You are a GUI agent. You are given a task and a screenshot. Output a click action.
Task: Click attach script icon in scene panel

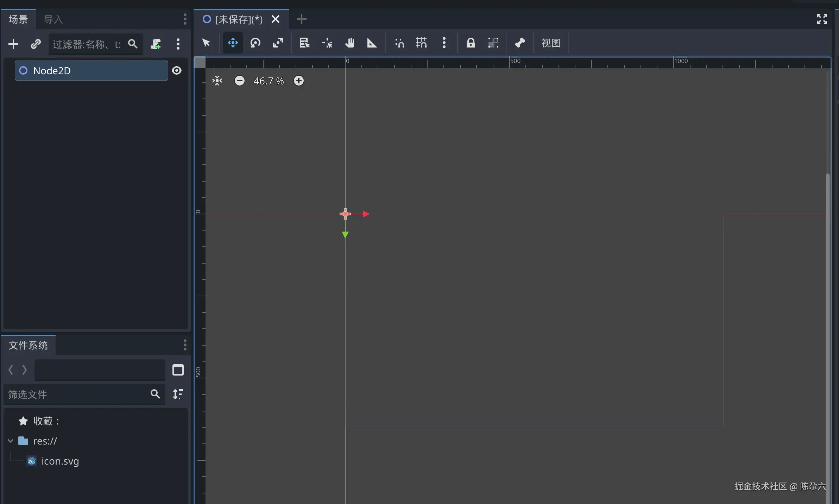[156, 44]
